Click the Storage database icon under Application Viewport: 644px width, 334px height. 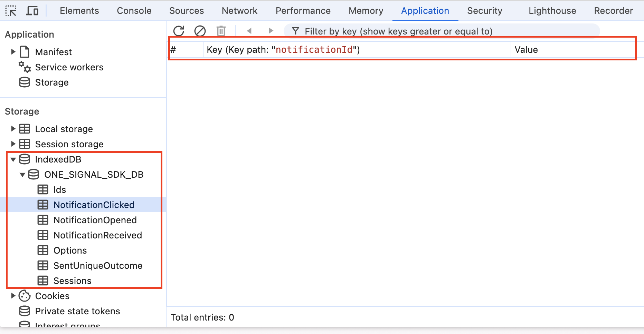[25, 82]
